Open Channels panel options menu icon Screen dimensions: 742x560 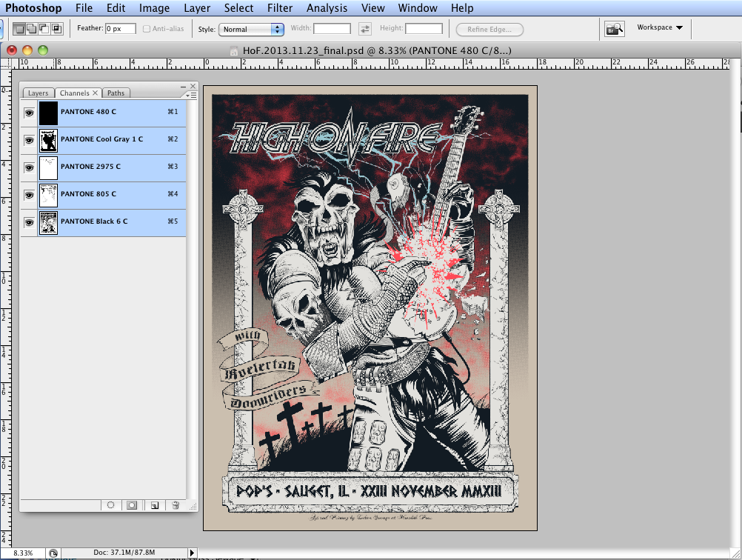click(x=191, y=95)
